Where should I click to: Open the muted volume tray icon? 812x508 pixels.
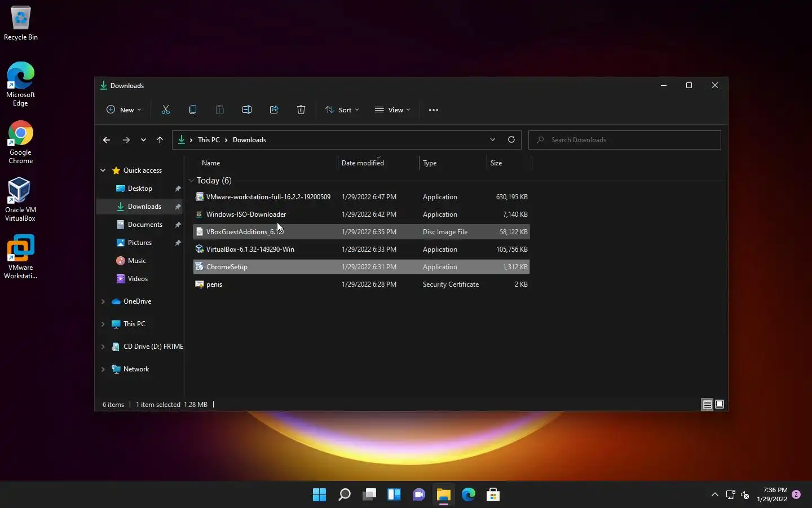point(745,495)
